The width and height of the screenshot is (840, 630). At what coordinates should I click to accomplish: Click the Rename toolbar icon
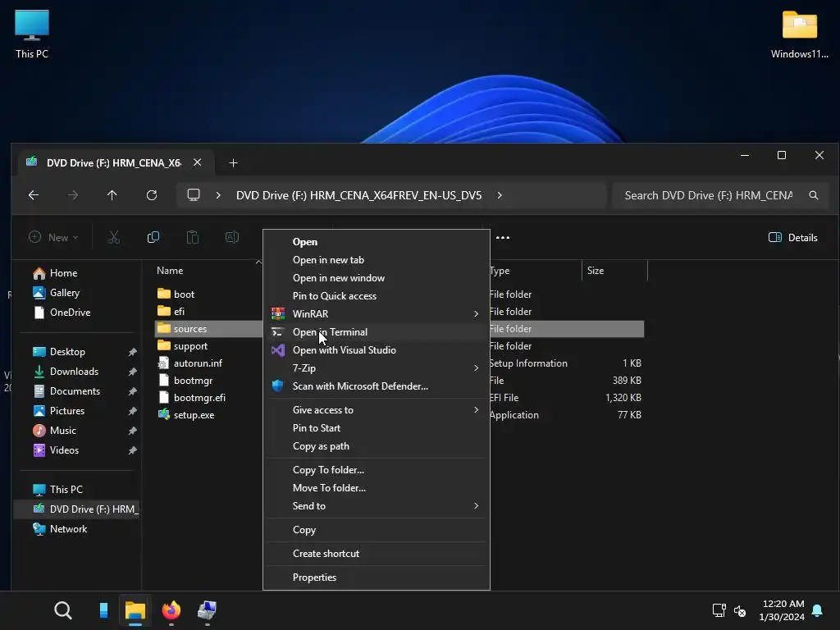[232, 237]
